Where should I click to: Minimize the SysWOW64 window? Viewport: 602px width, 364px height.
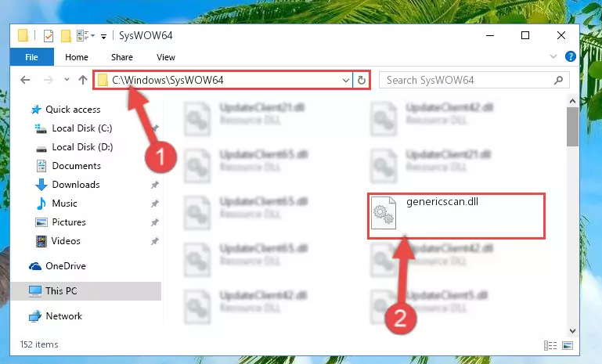point(490,35)
